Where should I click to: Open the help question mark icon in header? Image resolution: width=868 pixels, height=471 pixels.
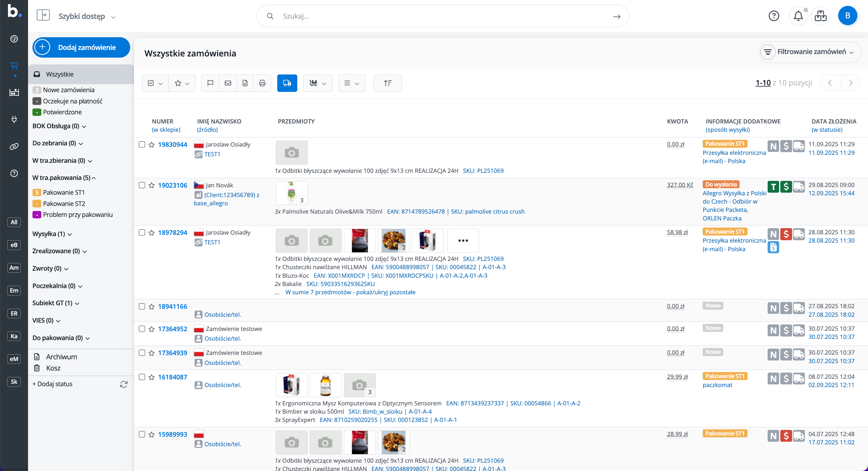point(774,16)
